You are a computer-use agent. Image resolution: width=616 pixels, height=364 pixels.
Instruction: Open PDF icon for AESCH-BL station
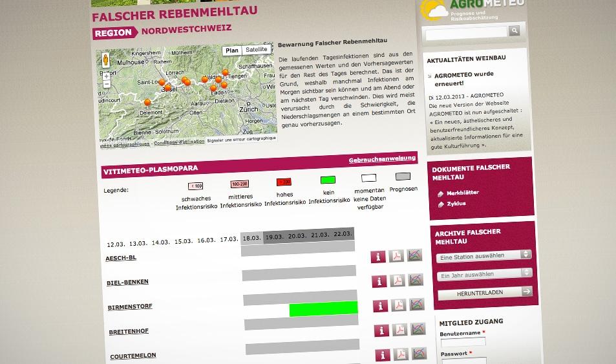[x=396, y=256]
